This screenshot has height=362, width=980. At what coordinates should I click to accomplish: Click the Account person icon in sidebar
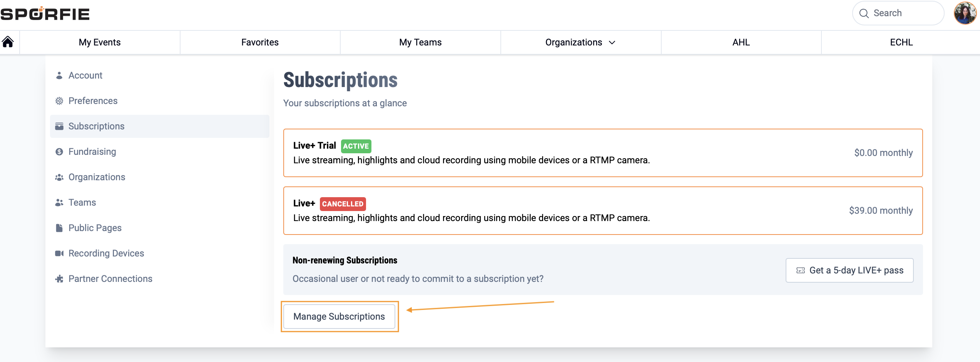tap(59, 75)
